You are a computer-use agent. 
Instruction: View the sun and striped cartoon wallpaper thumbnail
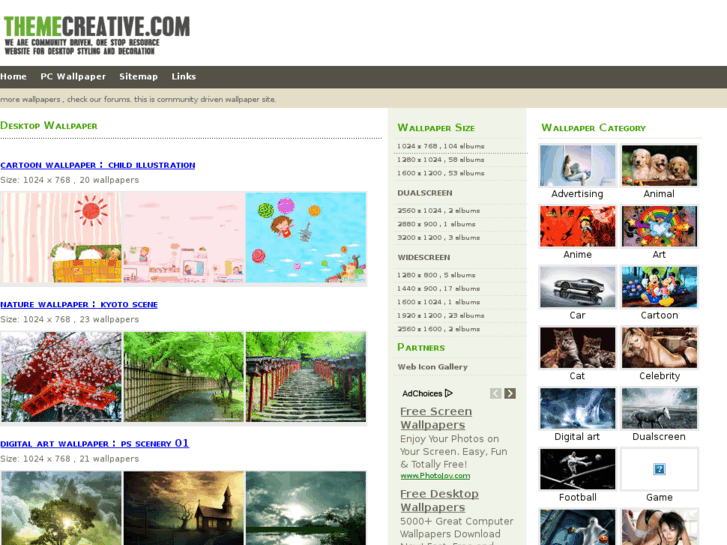pyautogui.click(x=61, y=237)
